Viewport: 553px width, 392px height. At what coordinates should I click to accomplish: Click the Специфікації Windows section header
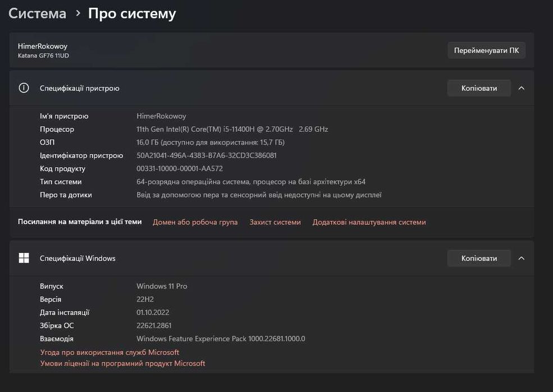[x=77, y=258]
